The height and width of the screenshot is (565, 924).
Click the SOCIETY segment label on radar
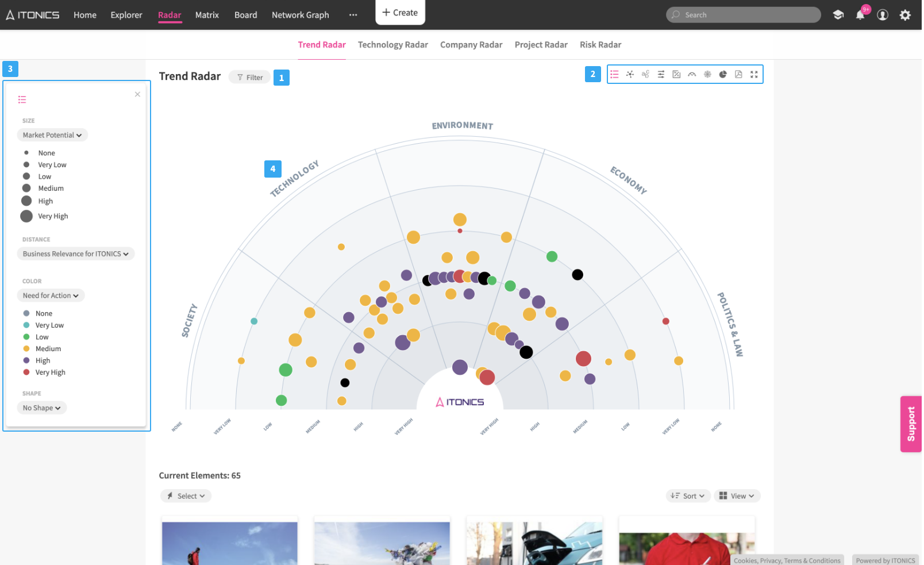(190, 320)
